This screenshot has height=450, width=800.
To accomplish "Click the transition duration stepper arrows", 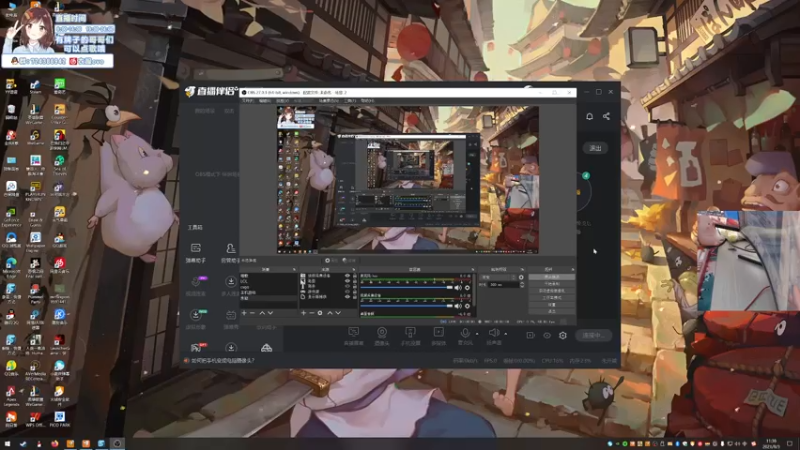I will (x=522, y=285).
